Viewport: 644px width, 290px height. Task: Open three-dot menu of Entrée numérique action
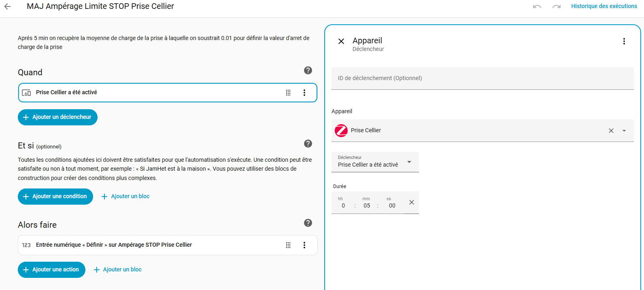click(304, 245)
